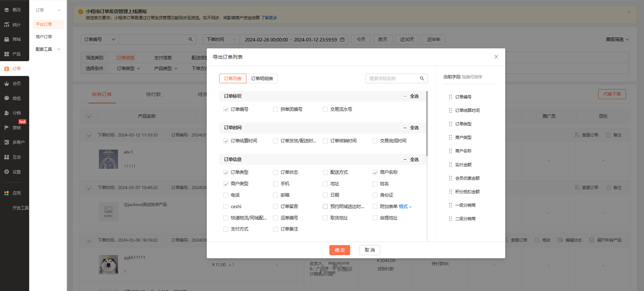Click the search magnifier in field-name search box

pos(422,79)
